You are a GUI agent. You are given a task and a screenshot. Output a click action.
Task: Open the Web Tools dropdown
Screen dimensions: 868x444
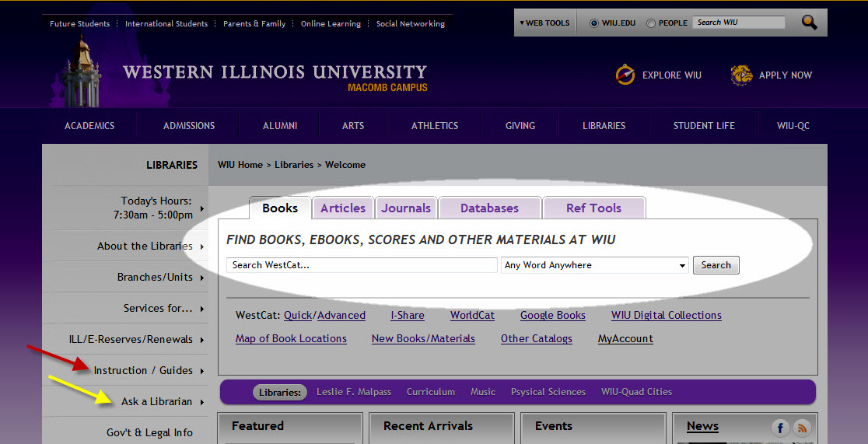(x=544, y=23)
